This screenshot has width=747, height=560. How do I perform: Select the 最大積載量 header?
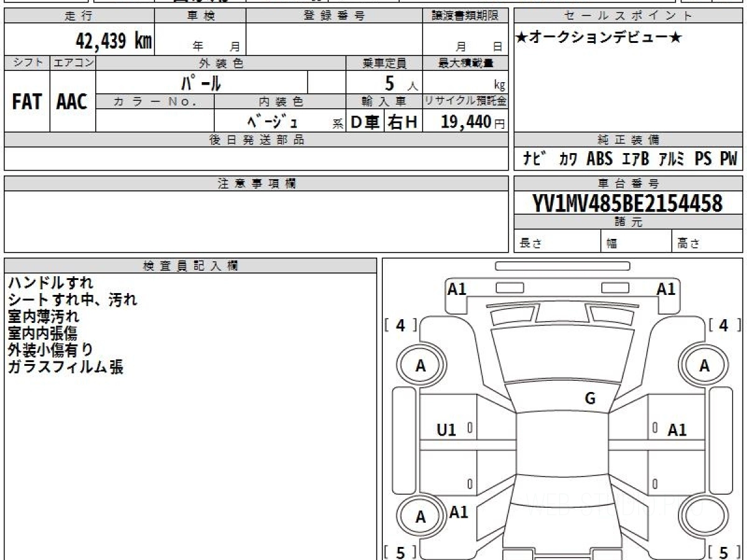click(x=465, y=63)
